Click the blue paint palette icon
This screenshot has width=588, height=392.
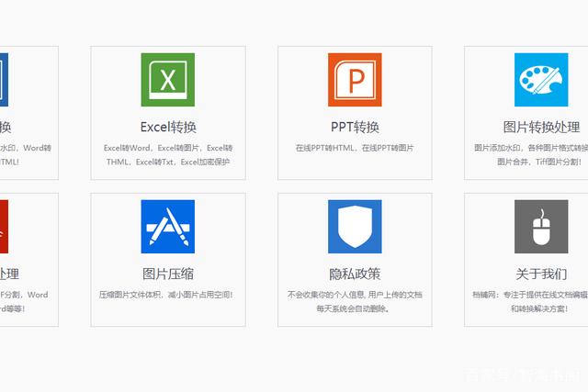click(x=541, y=80)
